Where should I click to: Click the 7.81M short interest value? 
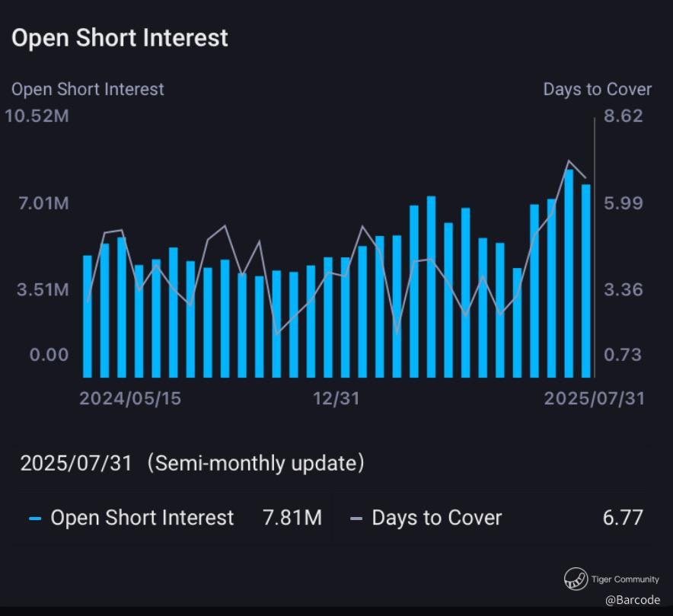[292, 519]
